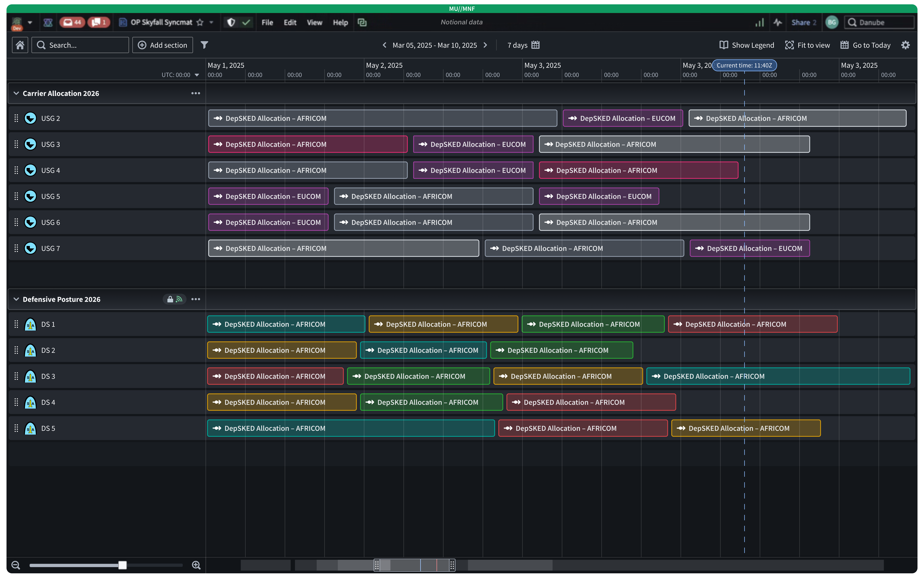The height and width of the screenshot is (582, 924).
Task: Click the DS 1 row icon
Action: (x=30, y=324)
